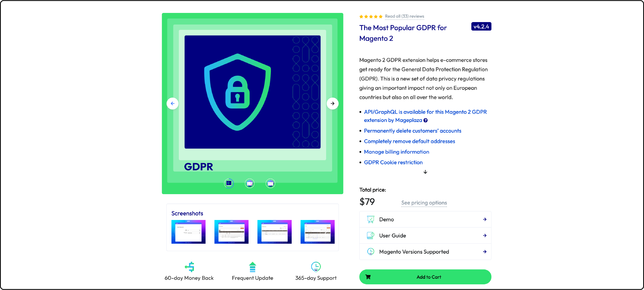The image size is (644, 290).
Task: Expand the feature list with down arrow
Action: (425, 172)
